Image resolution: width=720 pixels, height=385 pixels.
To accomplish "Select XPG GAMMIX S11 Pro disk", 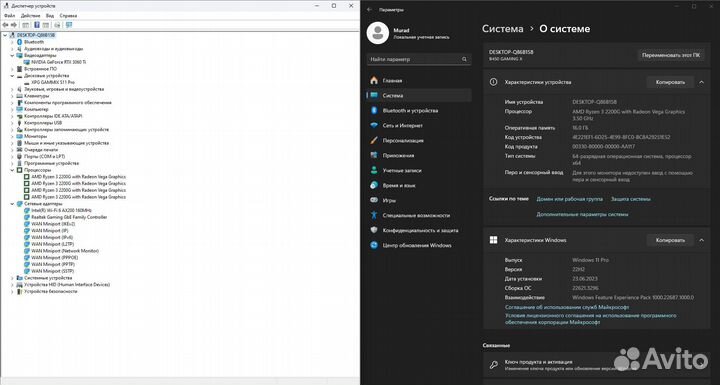I will [x=53, y=82].
